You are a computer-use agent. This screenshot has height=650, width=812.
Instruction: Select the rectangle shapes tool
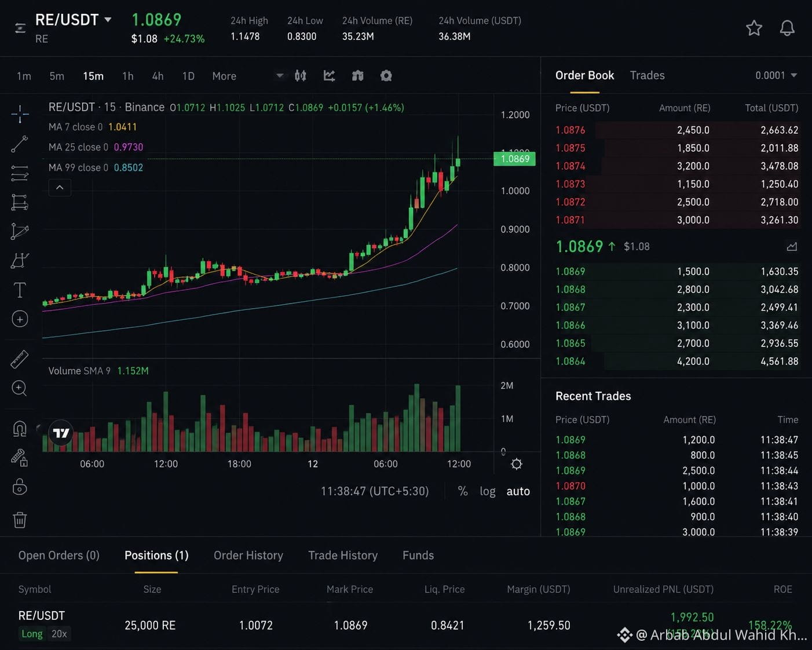20,202
